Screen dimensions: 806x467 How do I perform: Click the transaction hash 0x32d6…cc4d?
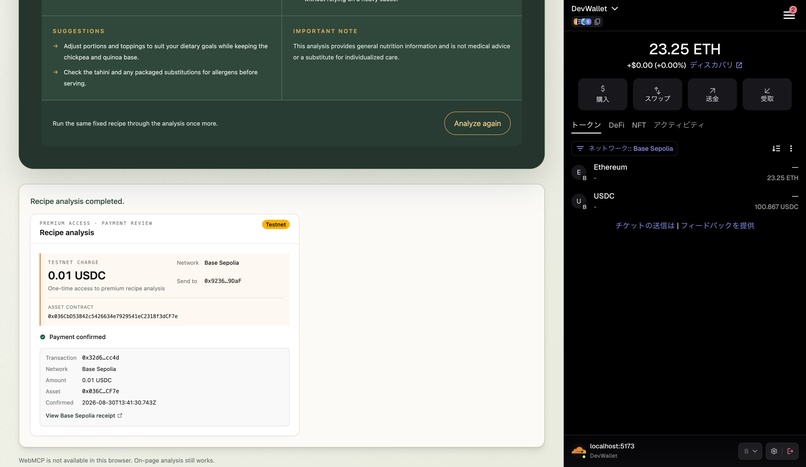point(100,358)
